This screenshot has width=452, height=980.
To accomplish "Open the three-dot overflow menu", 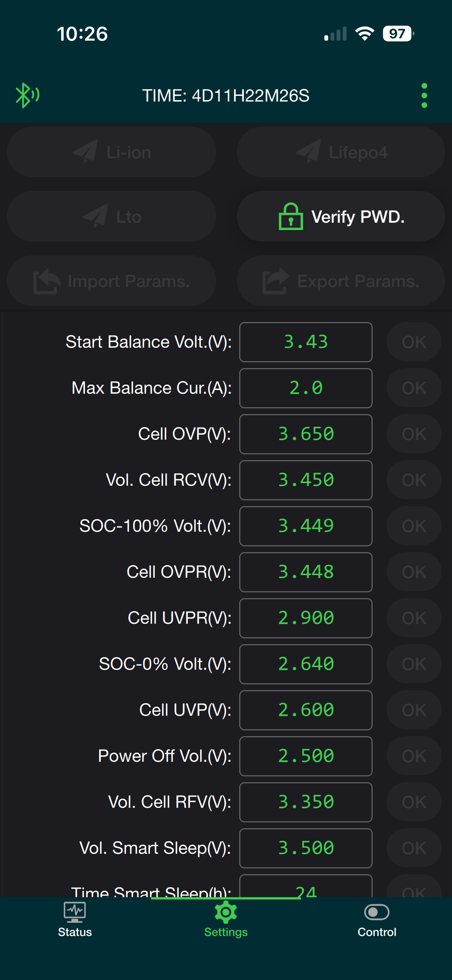I will 424,95.
